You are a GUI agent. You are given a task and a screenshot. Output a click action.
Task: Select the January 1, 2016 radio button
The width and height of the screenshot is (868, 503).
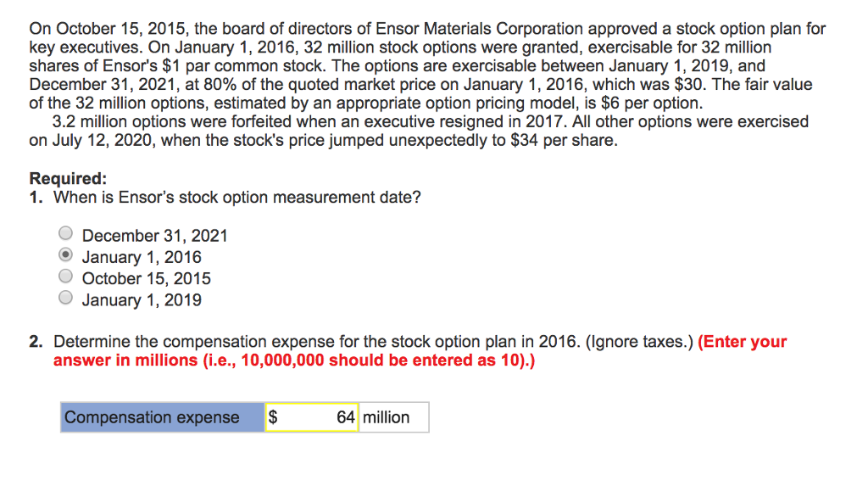pos(65,254)
